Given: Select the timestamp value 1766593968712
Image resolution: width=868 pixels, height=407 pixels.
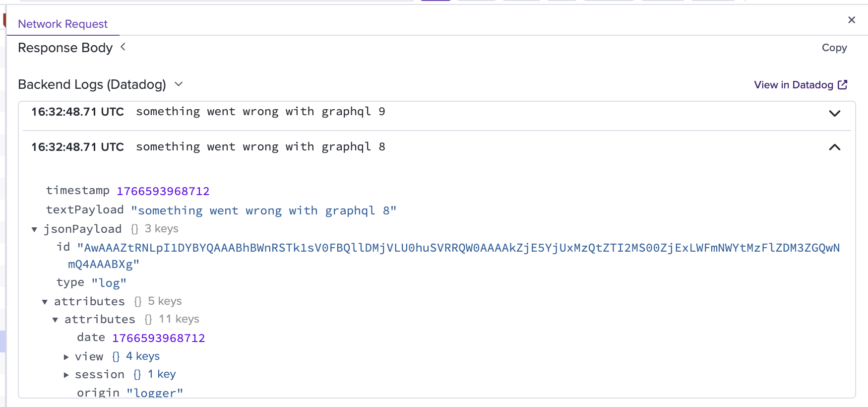Looking at the screenshot, I should (163, 191).
